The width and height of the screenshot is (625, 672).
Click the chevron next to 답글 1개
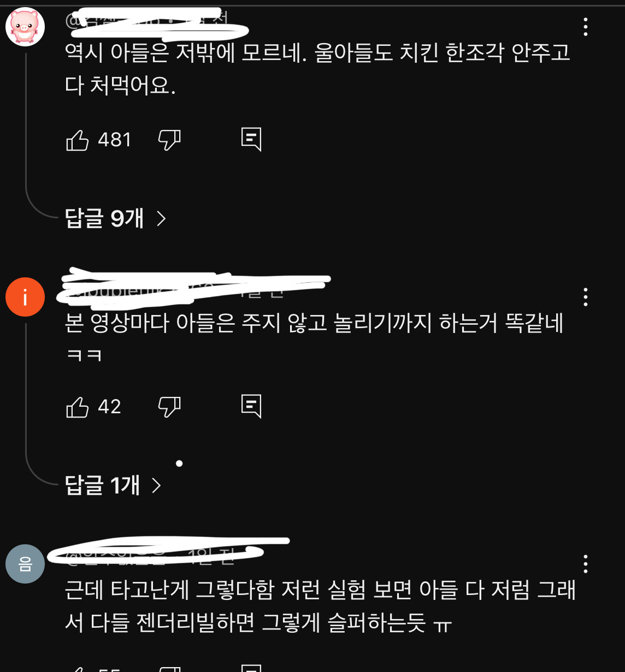pos(156,485)
